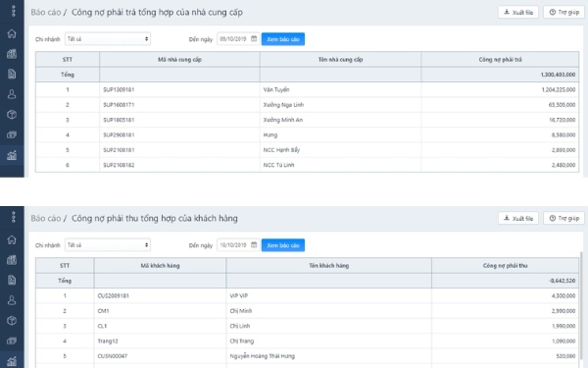
Task: Open the products box icon in the upper sidebar
Action: pos(12,114)
